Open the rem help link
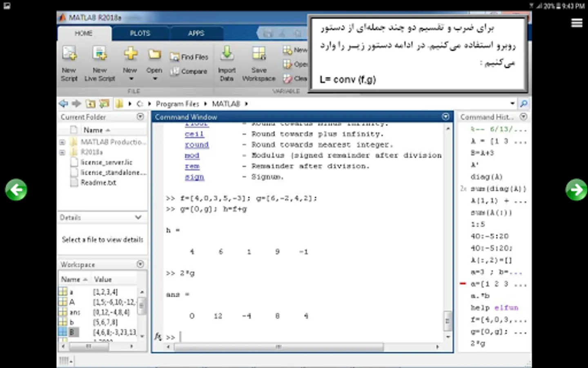Viewport: 588px width, 368px height. pyautogui.click(x=192, y=166)
